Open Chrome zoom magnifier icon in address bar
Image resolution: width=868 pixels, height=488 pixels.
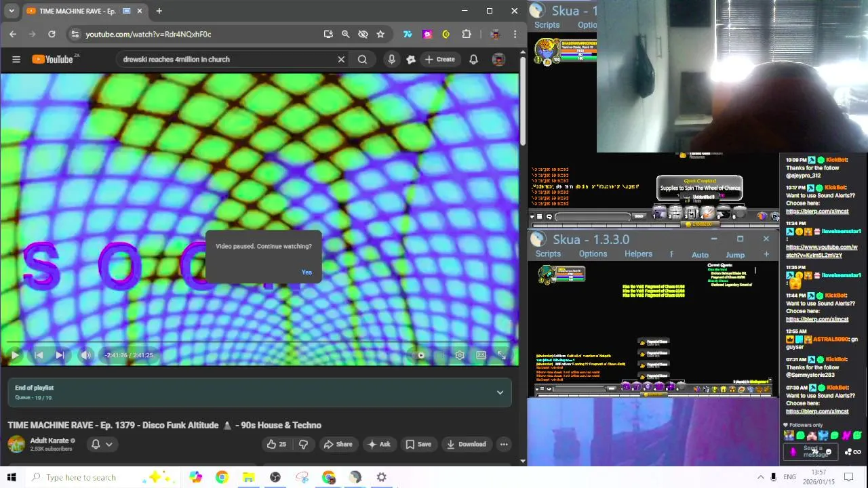[345, 34]
